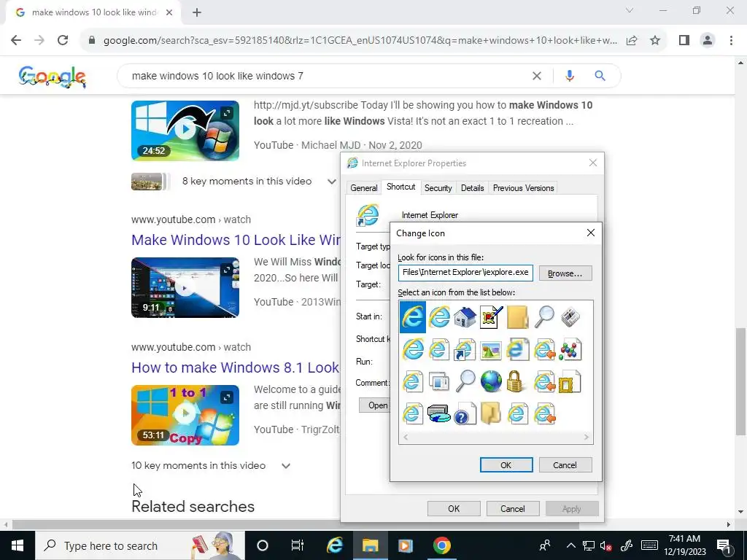Select the printer with disk icon
This screenshot has height=560, width=747.
point(438,413)
